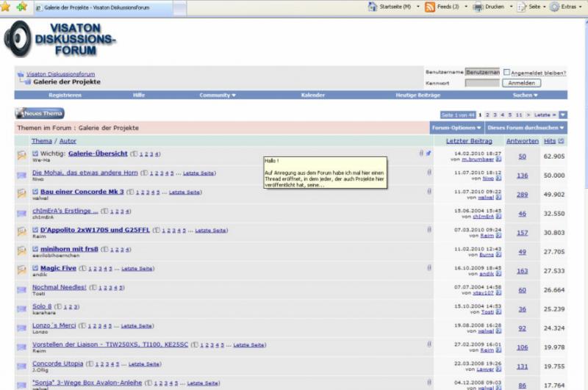Click the printer Drucken icon
Viewport: 588px width, 390px height.
tap(478, 7)
